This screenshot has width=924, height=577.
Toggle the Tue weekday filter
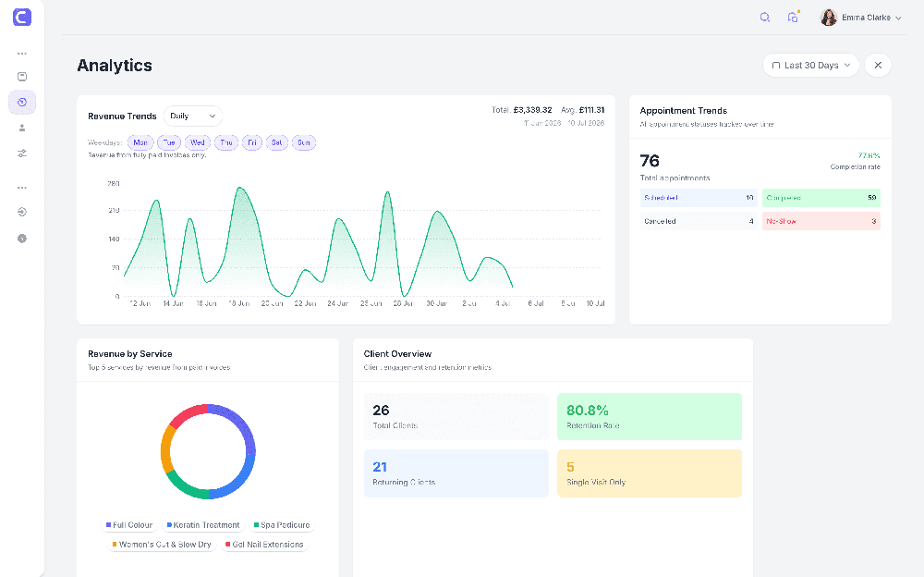(x=169, y=142)
